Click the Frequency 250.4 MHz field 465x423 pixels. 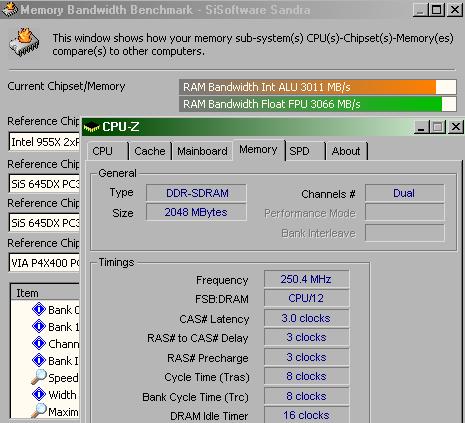click(306, 279)
